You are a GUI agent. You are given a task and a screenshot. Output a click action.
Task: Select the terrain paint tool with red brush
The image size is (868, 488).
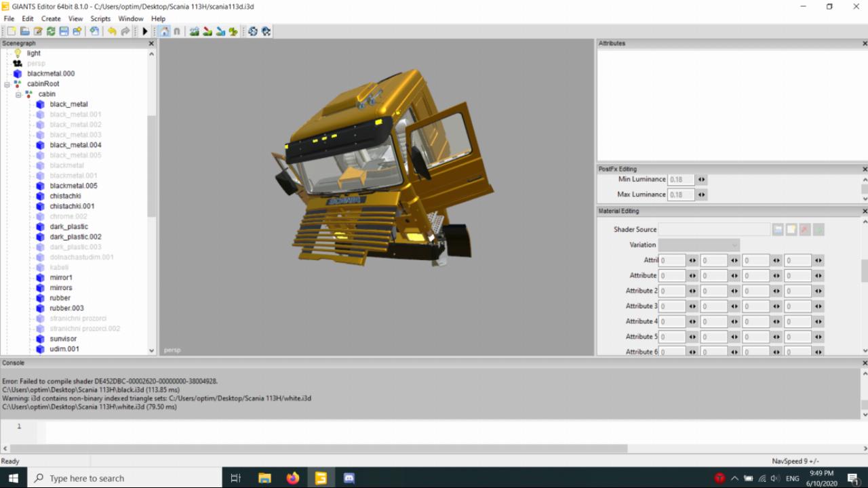(x=208, y=31)
